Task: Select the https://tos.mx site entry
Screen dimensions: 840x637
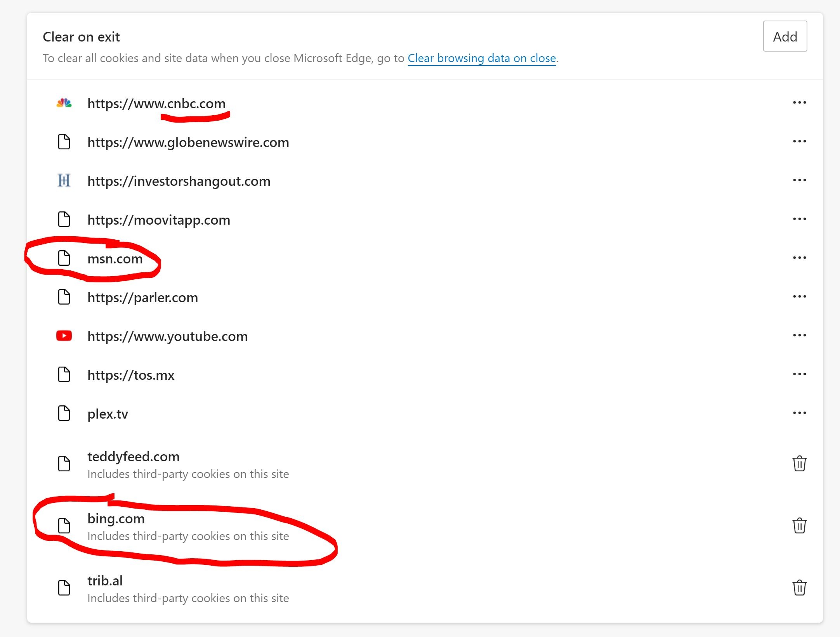Action: pyautogui.click(x=131, y=375)
